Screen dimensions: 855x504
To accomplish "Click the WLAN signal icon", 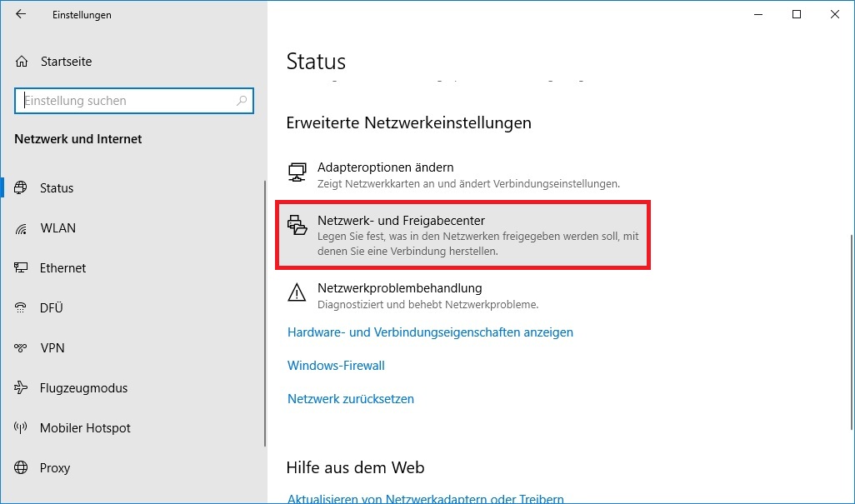I will (x=21, y=228).
